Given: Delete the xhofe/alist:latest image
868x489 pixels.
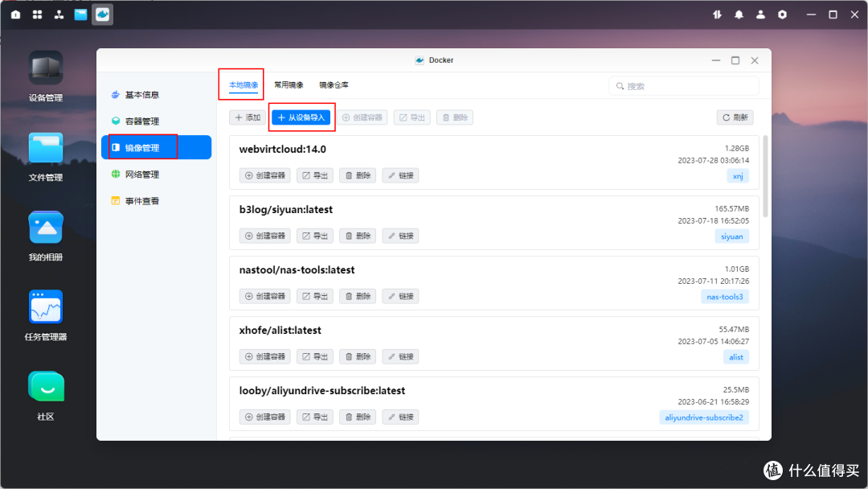Looking at the screenshot, I should point(358,356).
